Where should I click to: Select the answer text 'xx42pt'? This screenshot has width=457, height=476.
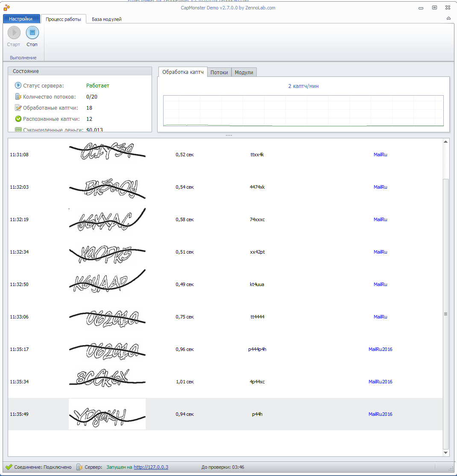257,252
